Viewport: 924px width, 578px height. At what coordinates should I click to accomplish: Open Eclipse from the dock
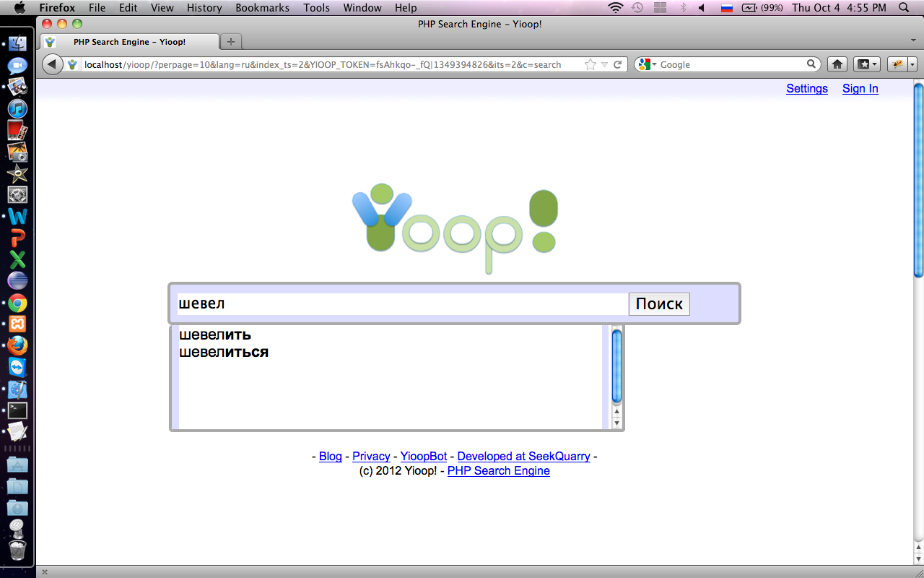[x=17, y=280]
